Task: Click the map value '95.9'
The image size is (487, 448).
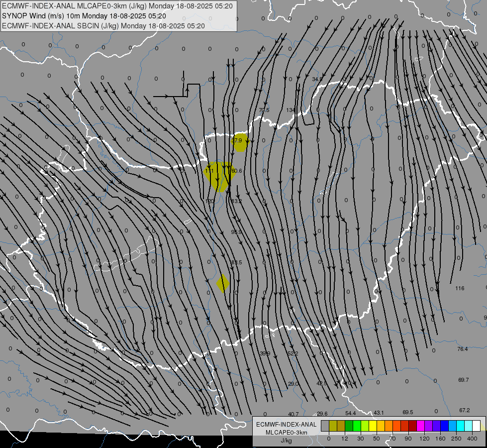Action: point(236,232)
